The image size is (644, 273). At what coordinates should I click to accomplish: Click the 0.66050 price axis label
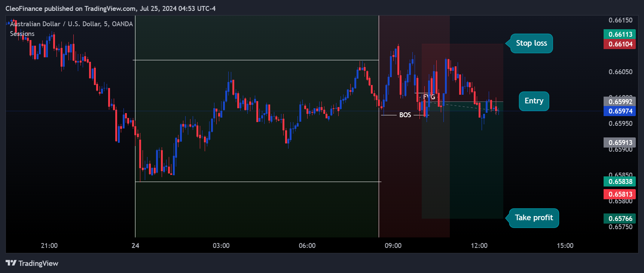(x=620, y=72)
